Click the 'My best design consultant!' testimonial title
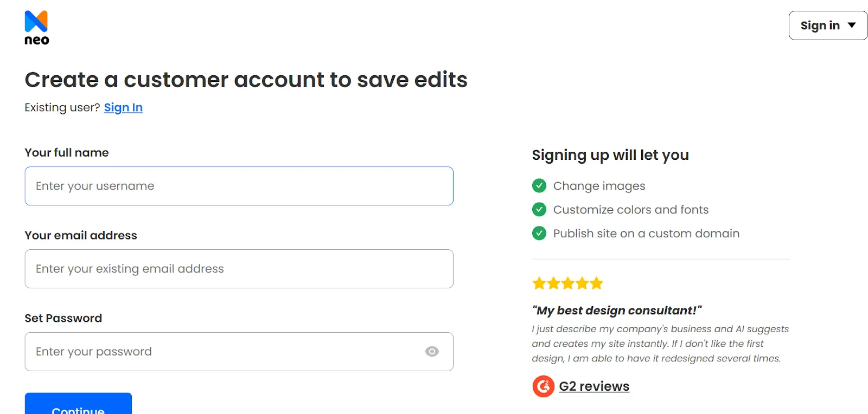Viewport: 868px width, 414px height. click(x=617, y=310)
